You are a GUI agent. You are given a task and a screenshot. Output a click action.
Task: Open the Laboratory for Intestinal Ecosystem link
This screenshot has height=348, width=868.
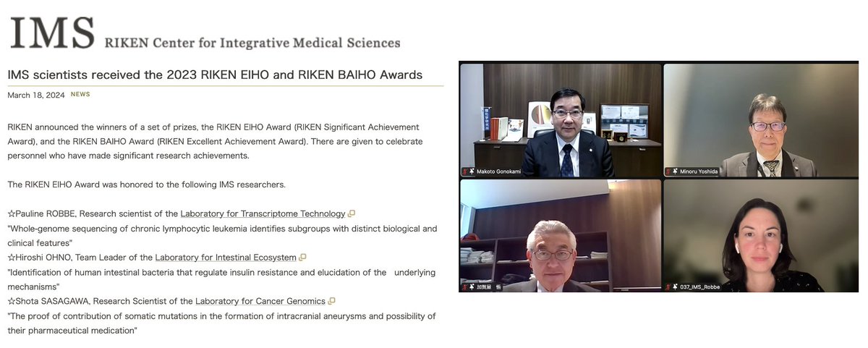[x=226, y=257]
